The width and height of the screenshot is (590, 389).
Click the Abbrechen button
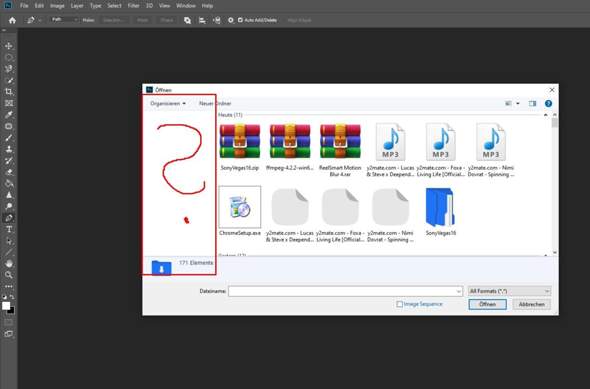(532, 304)
